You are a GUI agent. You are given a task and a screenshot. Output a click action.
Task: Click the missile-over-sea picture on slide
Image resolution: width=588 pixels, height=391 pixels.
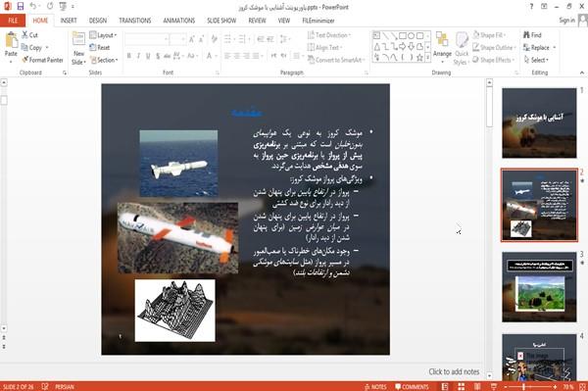[x=178, y=163]
